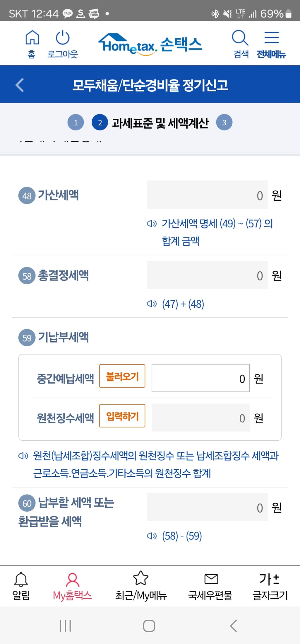Go back using the header left arrow
The image size is (300, 644).
pos(20,85)
